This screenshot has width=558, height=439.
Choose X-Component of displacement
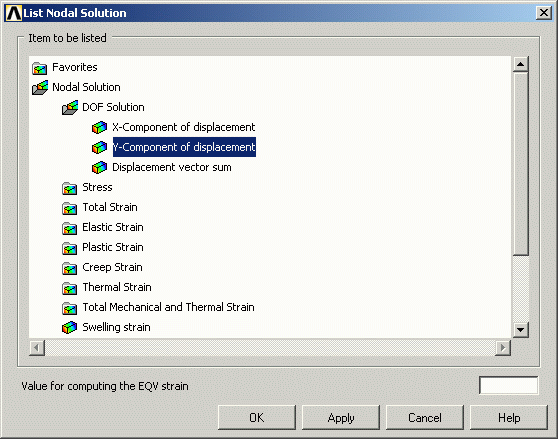pos(184,127)
